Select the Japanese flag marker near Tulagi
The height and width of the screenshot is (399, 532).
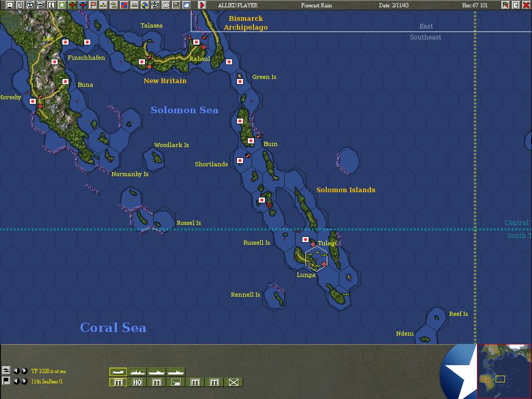coord(305,240)
